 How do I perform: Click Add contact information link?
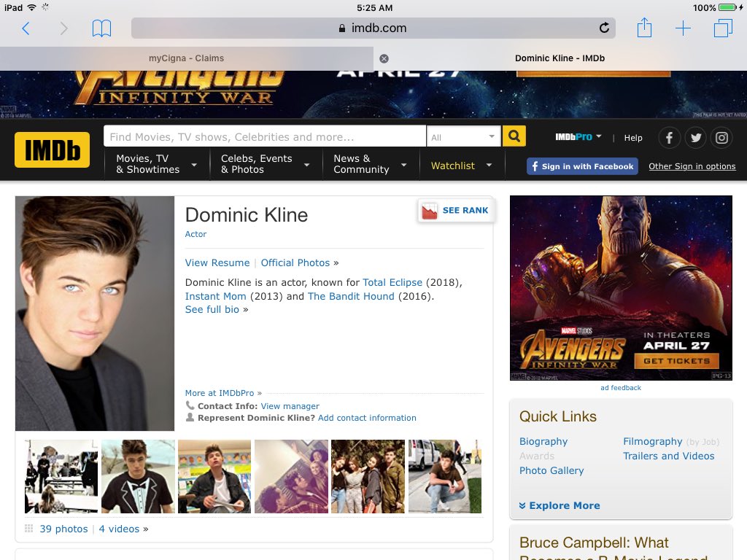point(367,418)
